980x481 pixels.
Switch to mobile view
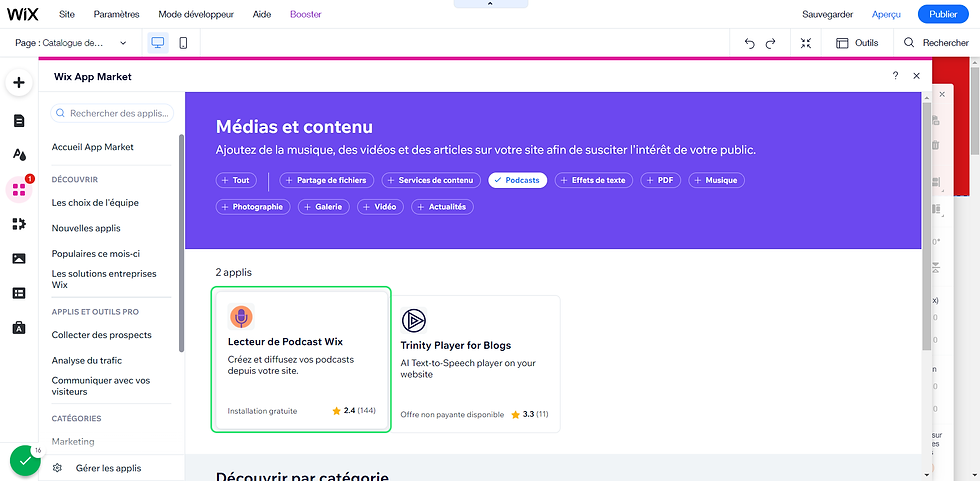(x=183, y=43)
